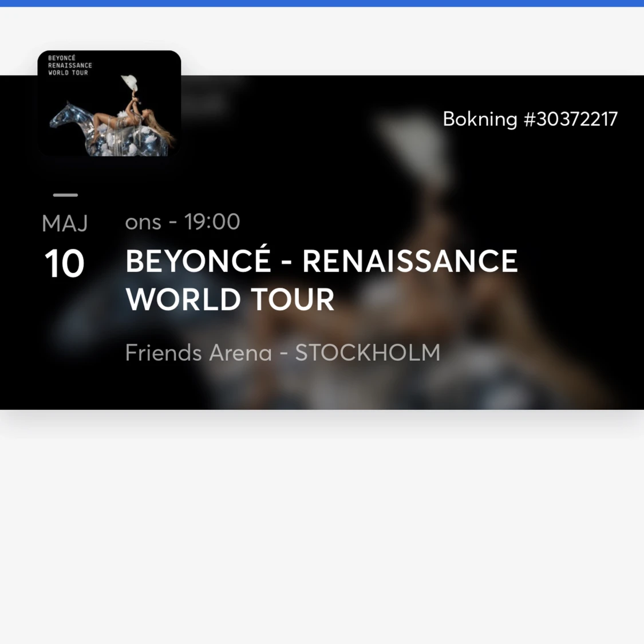Screen dimensions: 644x644
Task: Click the WORLD TOUR title line
Action: click(x=230, y=299)
